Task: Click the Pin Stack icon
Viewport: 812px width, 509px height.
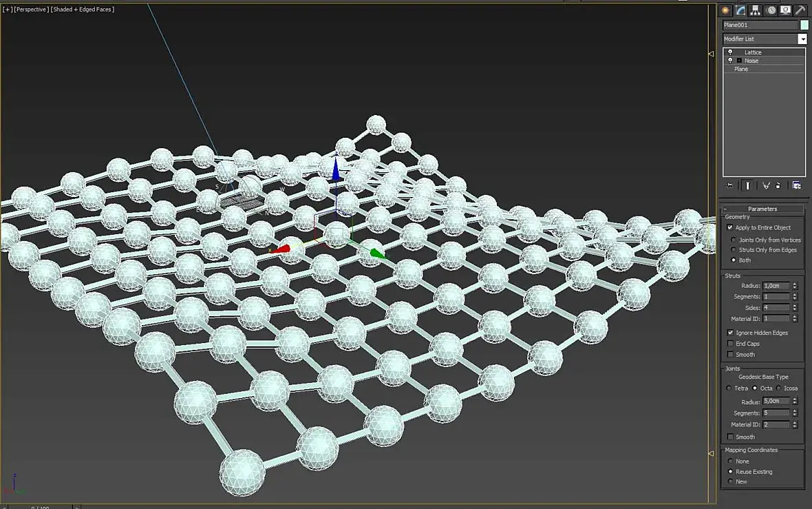Action: tap(729, 185)
